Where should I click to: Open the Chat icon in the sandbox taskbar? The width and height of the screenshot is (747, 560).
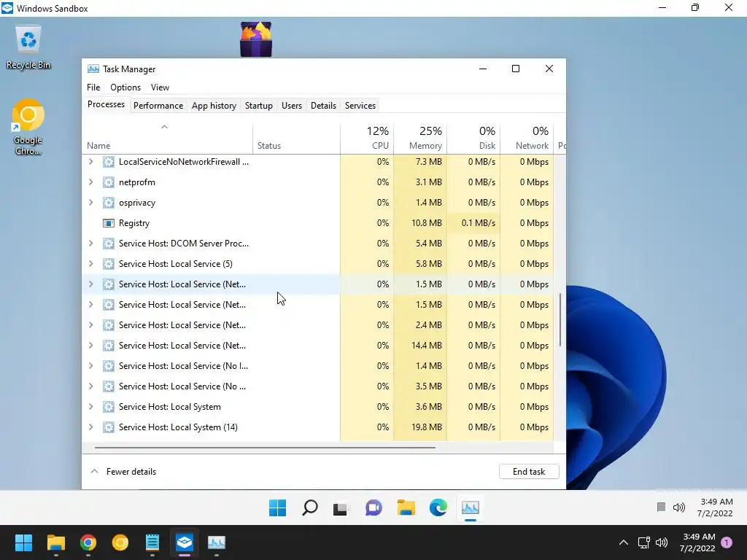coord(373,507)
